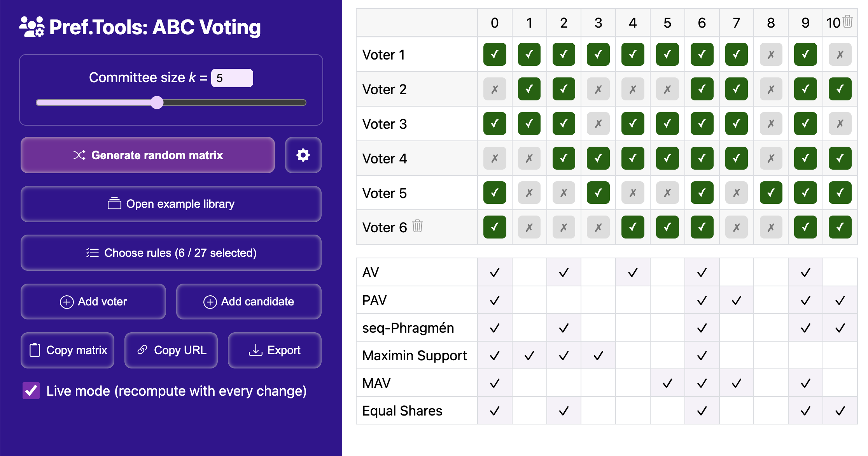Click the committee size slider handle

click(x=157, y=102)
